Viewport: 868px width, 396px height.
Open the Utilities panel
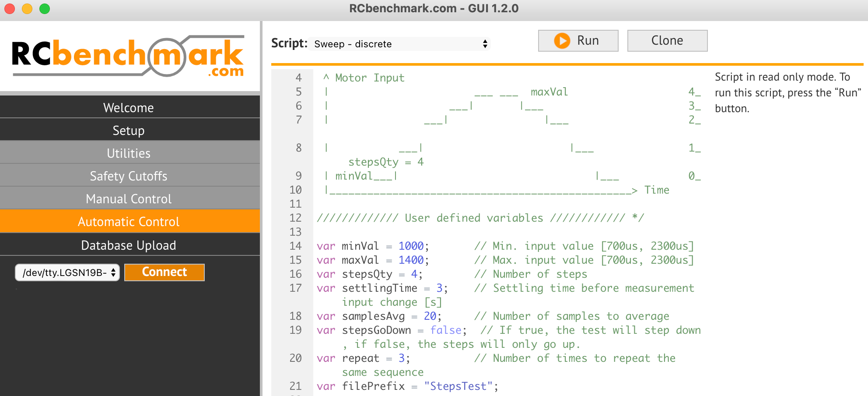point(129,153)
